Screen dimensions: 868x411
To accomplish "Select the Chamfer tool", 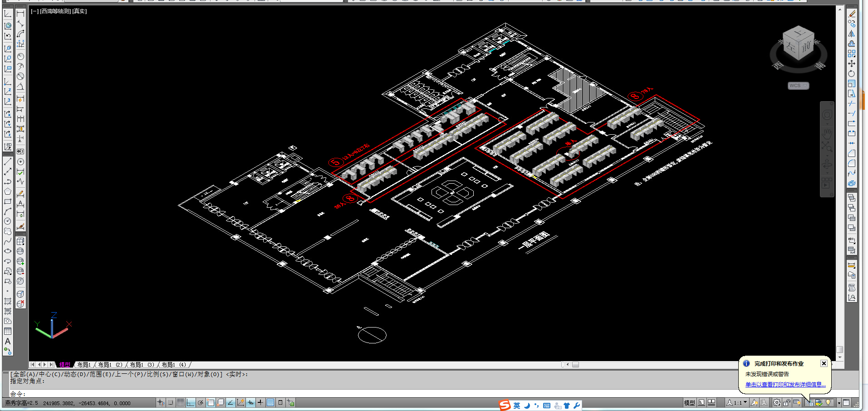I will (x=852, y=153).
